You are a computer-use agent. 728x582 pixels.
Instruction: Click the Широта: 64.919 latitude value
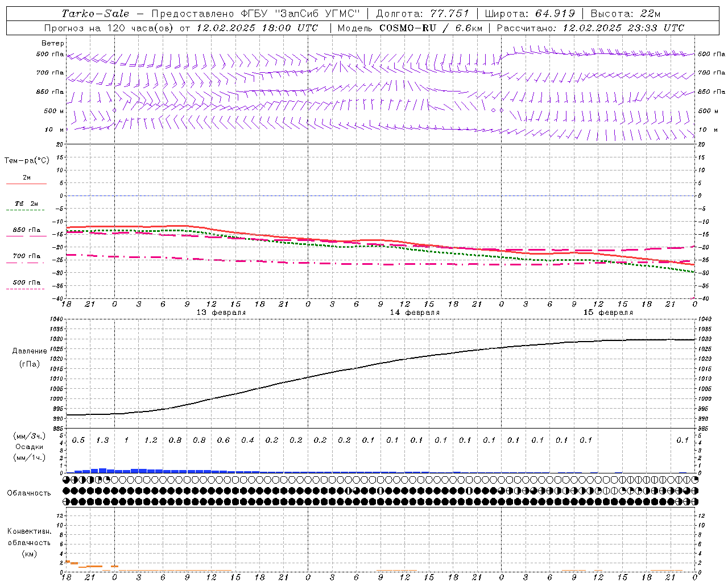point(530,14)
